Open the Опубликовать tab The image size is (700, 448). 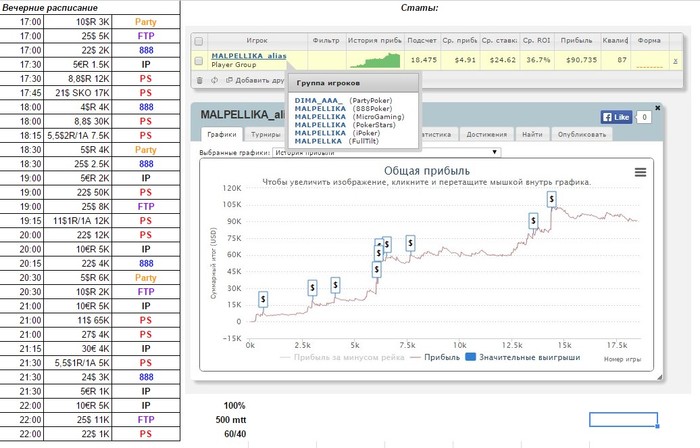click(x=582, y=134)
